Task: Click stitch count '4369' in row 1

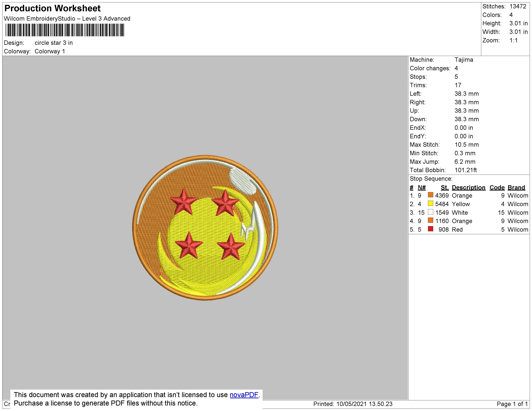Action: point(442,196)
